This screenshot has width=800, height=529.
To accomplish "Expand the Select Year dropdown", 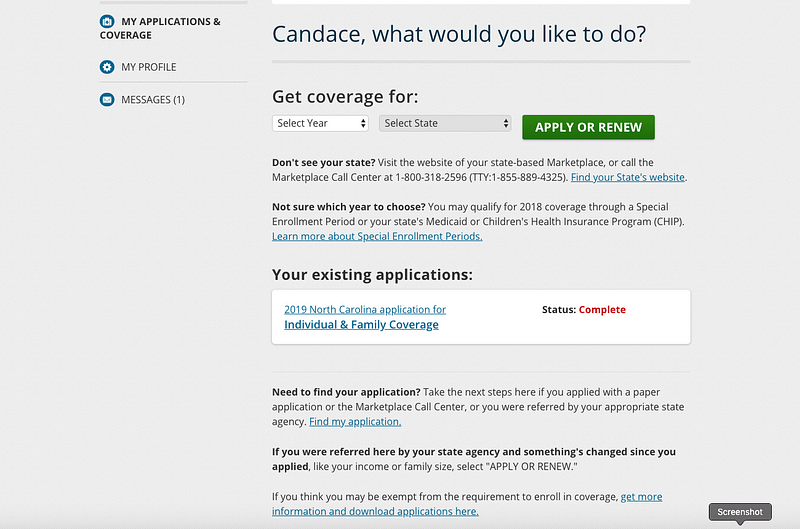I will (x=320, y=123).
